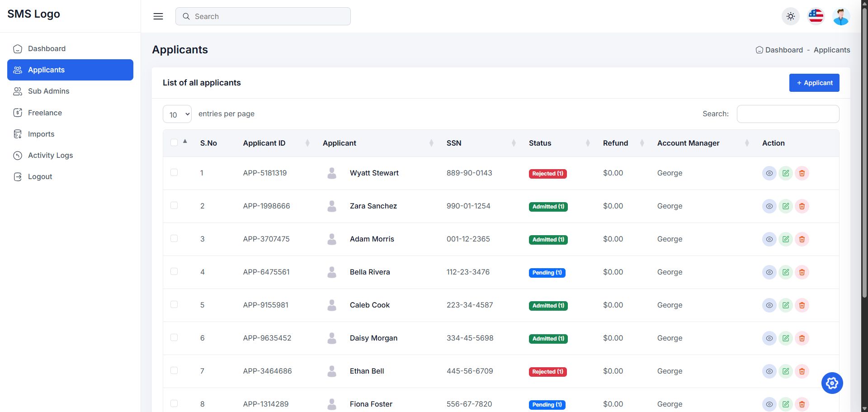868x412 pixels.
Task: Sort the table by Status column
Action: (540, 143)
